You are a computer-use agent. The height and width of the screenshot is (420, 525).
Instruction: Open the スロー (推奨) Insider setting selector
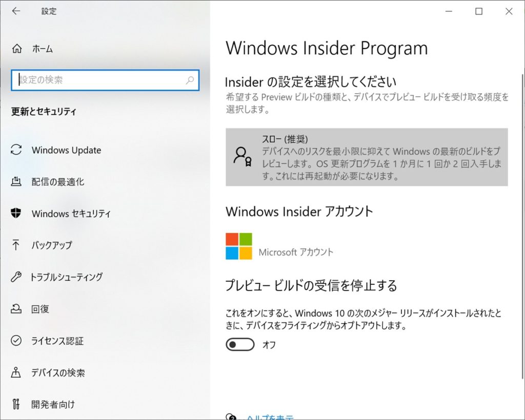coord(367,157)
